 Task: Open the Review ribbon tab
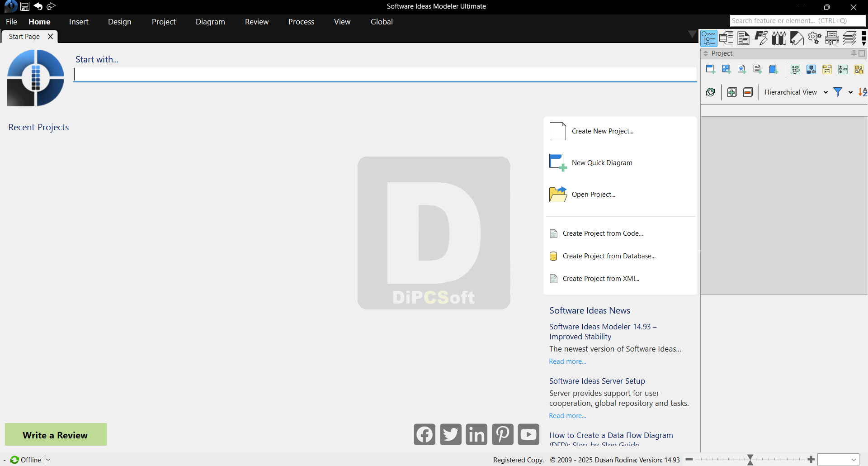pos(257,22)
